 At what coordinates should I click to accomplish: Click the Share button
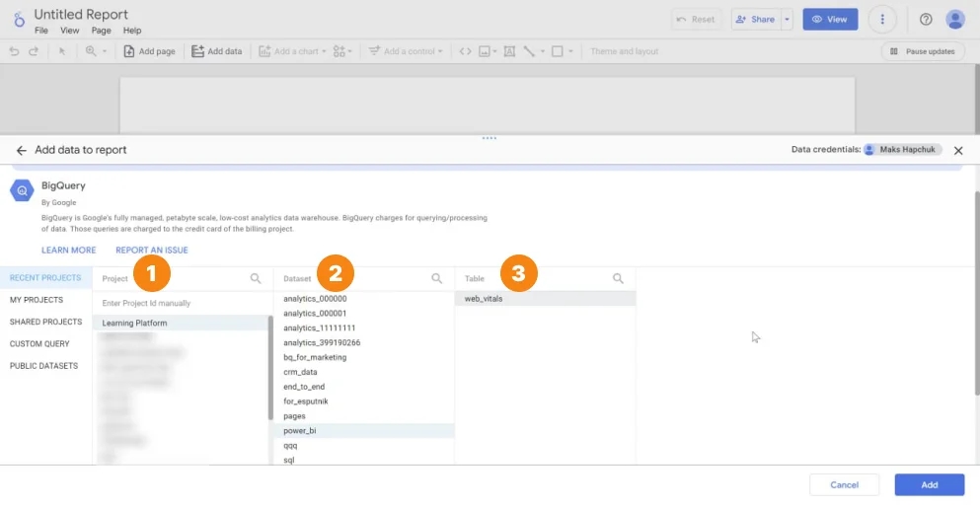[756, 20]
